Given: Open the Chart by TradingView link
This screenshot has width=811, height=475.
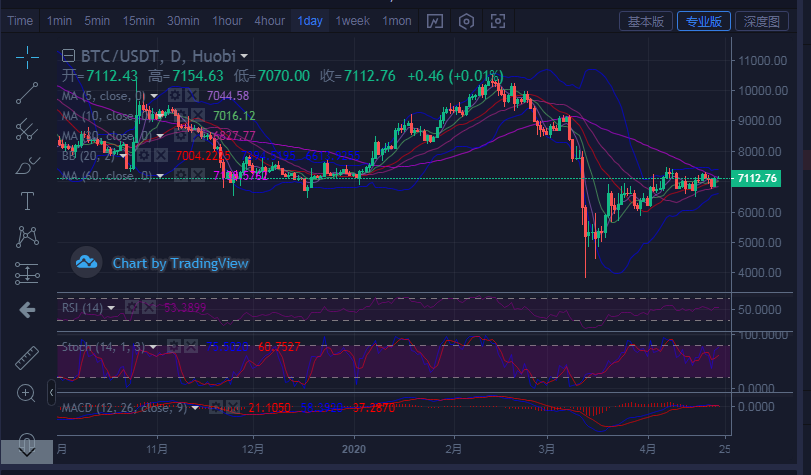Looking at the screenshot, I should [x=181, y=263].
